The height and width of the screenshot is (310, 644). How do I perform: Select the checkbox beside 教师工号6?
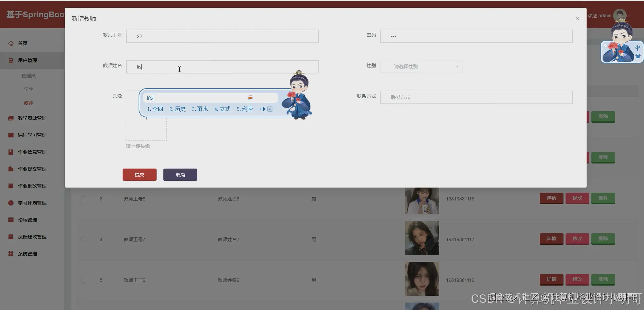(84, 280)
